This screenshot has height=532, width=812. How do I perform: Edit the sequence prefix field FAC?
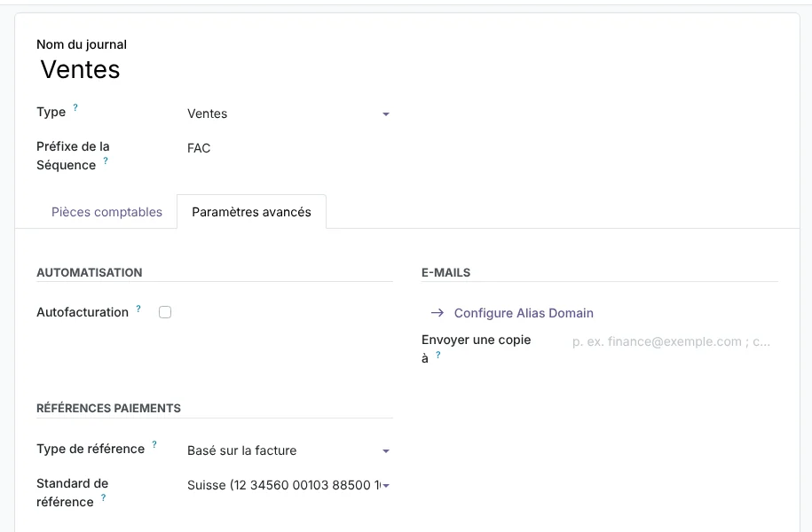(288, 149)
